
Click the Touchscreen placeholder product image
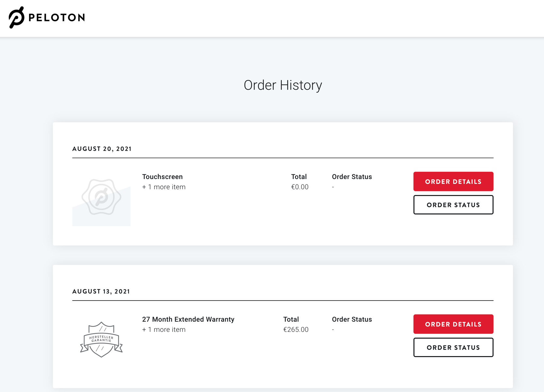click(x=101, y=197)
